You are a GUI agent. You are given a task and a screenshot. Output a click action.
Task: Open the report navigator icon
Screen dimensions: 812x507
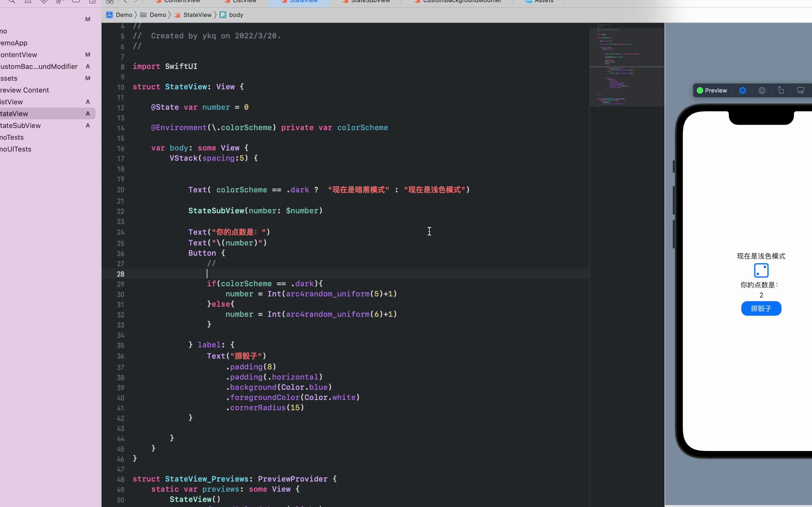click(x=92, y=1)
